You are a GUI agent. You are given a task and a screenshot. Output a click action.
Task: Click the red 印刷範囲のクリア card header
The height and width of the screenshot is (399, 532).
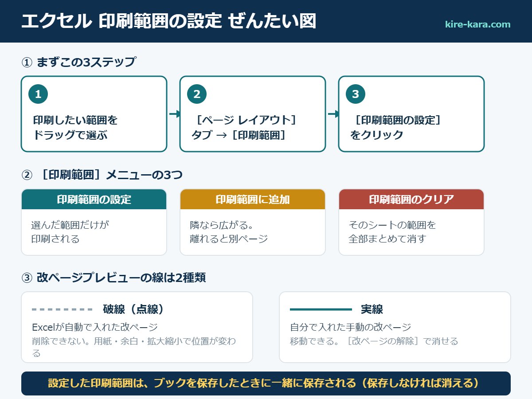coord(411,199)
